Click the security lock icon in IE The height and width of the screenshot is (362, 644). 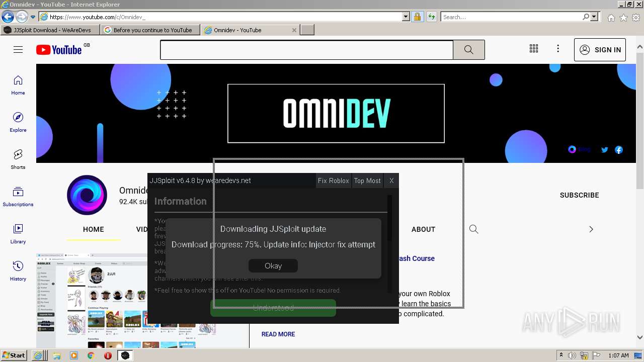tap(417, 17)
